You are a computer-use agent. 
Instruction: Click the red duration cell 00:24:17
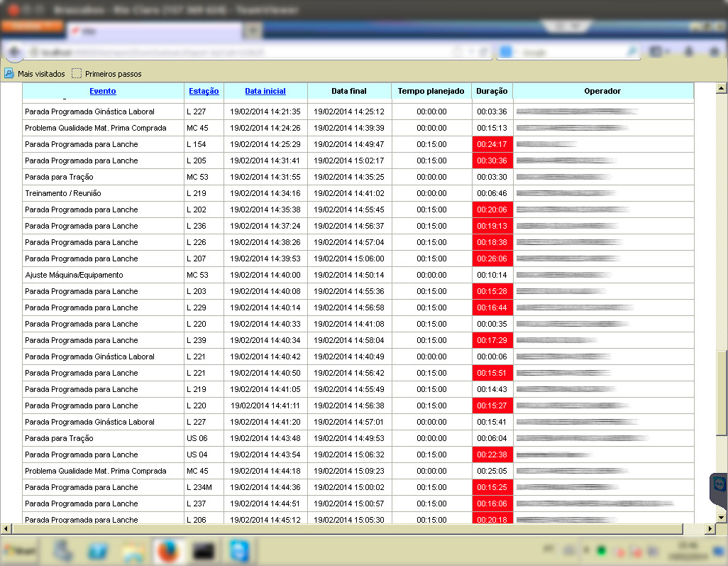(492, 145)
